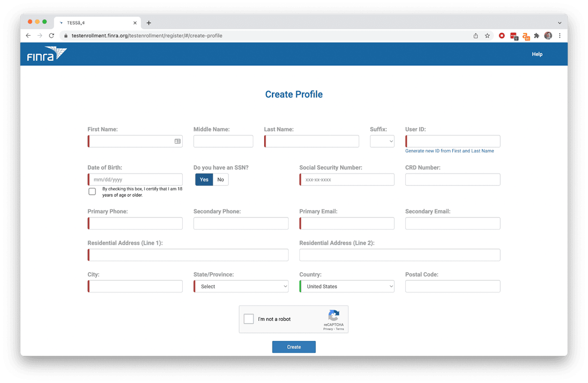Screen dimensions: 588x383
Task: Open the Suffix dropdown
Action: [x=382, y=141]
